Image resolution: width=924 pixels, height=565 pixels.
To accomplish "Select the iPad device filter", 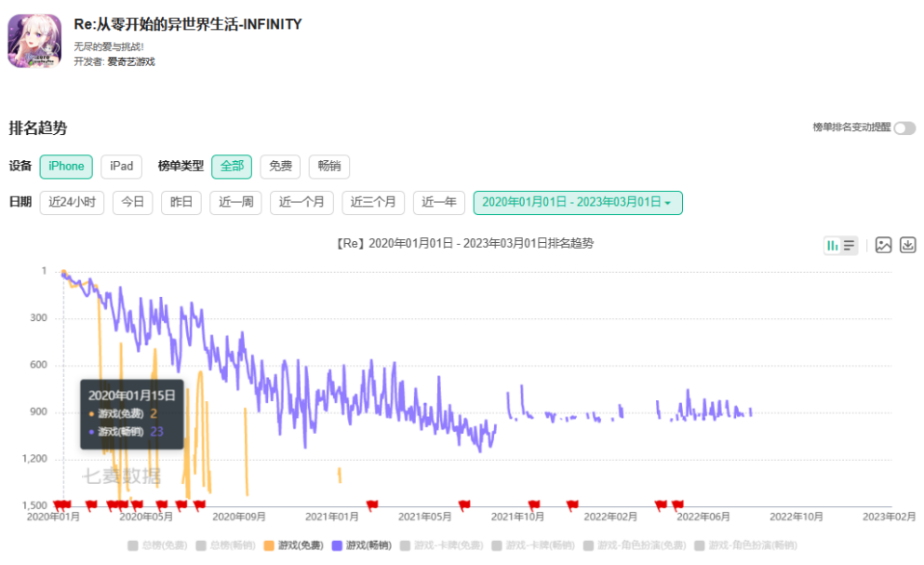I will pyautogui.click(x=121, y=167).
